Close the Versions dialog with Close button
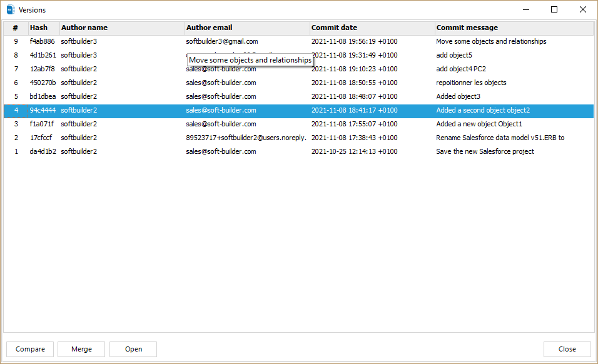The image size is (598, 364). click(567, 349)
